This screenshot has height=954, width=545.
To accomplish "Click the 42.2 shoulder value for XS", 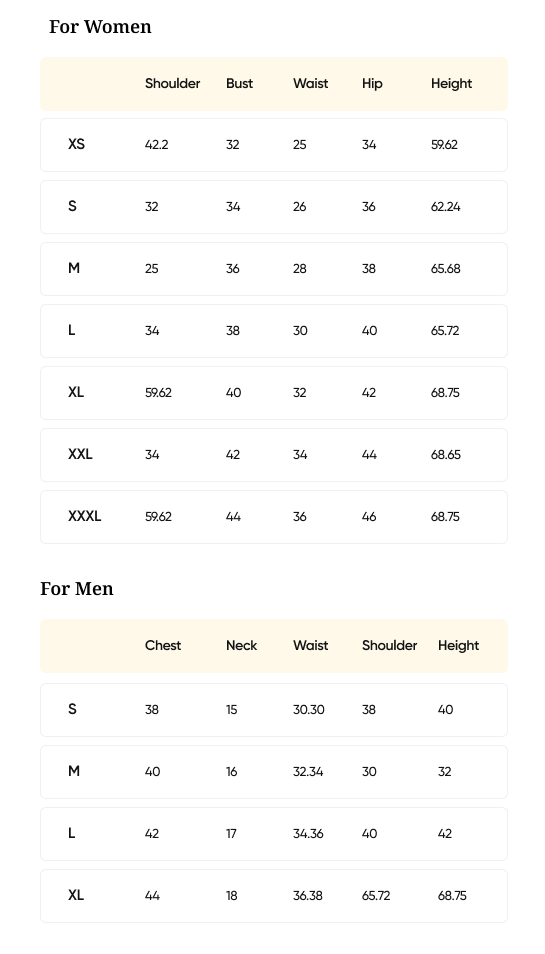I will 156,145.
